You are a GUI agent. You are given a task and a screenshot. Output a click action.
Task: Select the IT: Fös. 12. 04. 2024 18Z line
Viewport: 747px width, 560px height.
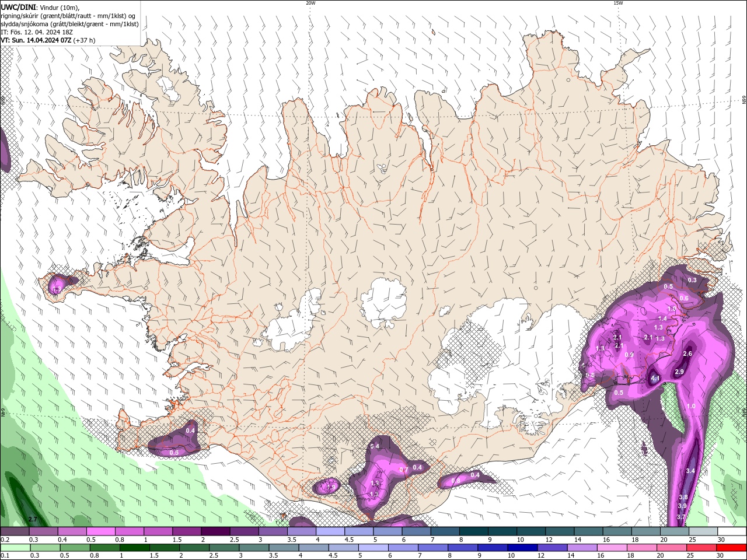tap(36, 32)
